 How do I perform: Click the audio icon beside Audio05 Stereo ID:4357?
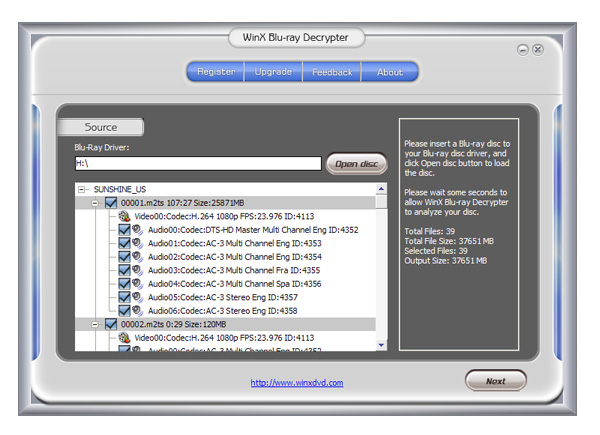[137, 297]
